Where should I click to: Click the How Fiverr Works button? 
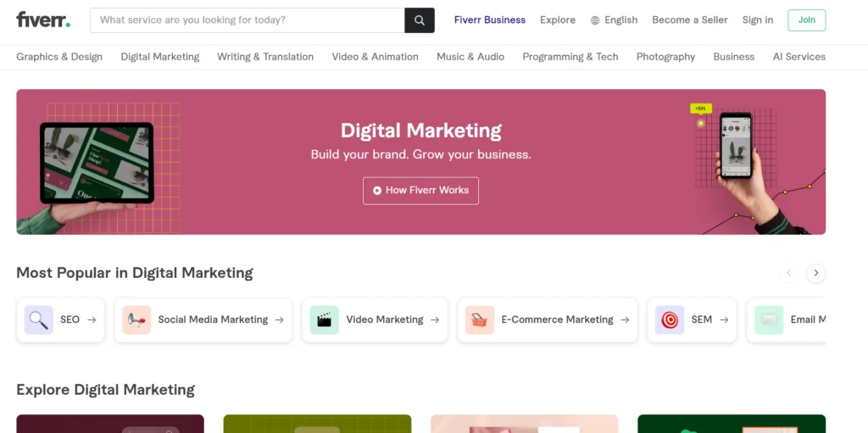coord(420,191)
